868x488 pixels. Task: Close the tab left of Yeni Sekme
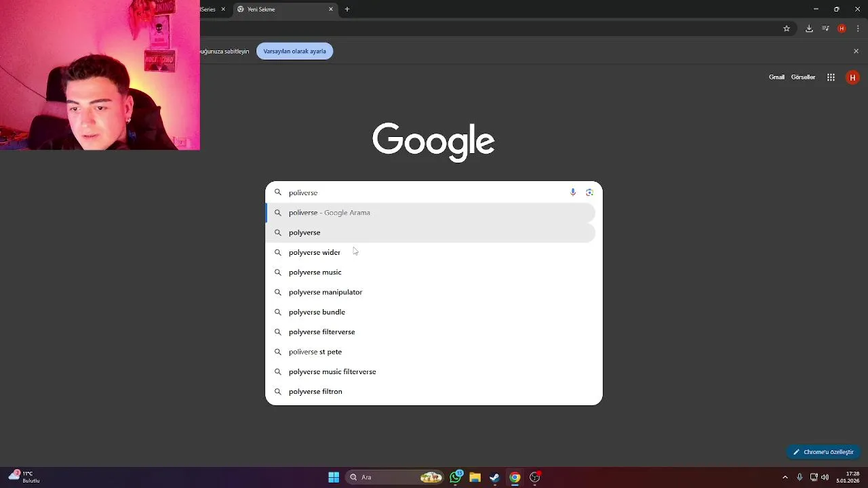[x=223, y=9]
